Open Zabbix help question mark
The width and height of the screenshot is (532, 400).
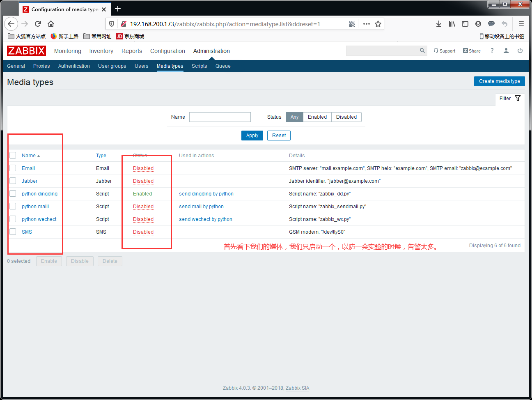pyautogui.click(x=492, y=51)
